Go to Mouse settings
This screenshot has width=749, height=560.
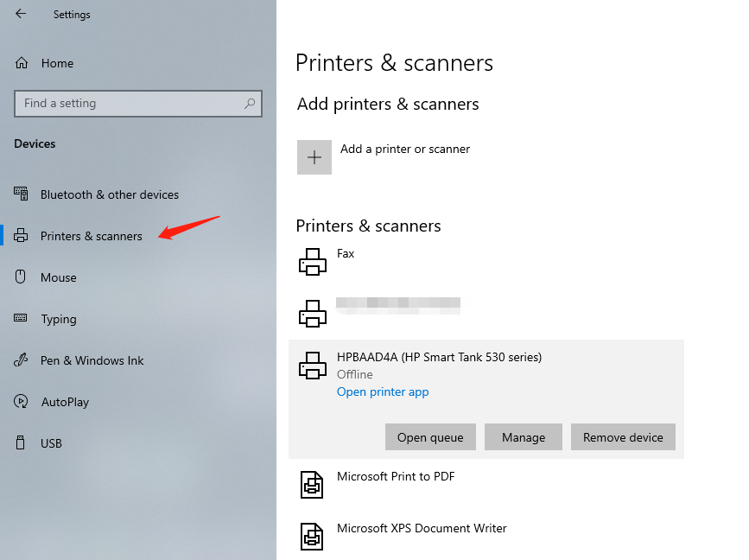point(58,277)
